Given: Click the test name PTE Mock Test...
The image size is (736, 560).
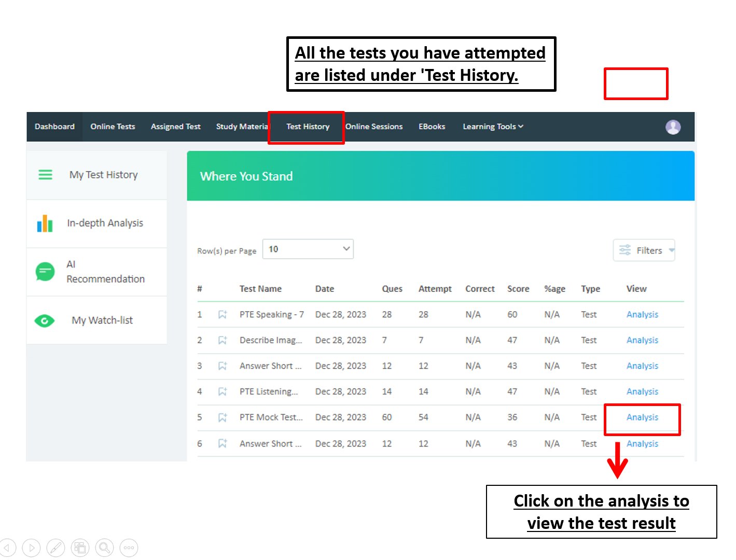Looking at the screenshot, I should tap(271, 417).
